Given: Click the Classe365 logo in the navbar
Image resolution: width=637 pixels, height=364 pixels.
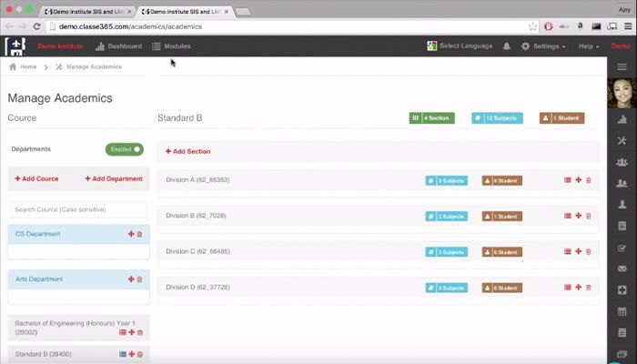Looking at the screenshot, I should point(15,45).
